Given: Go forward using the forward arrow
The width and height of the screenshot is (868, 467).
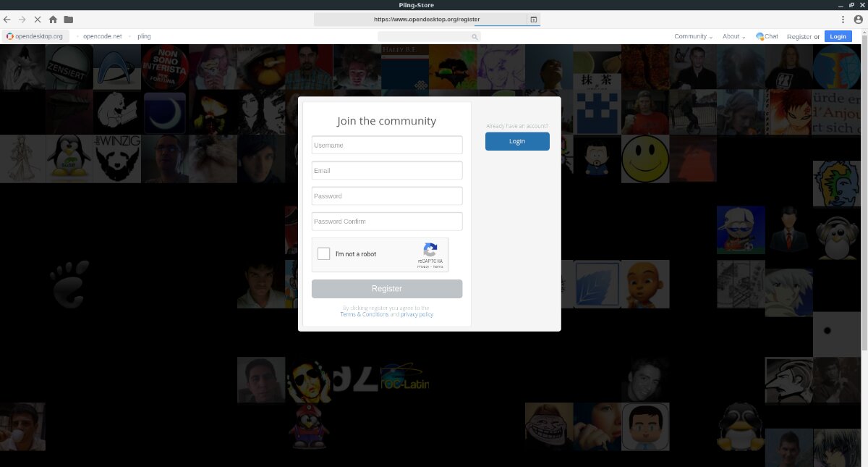Looking at the screenshot, I should point(22,20).
